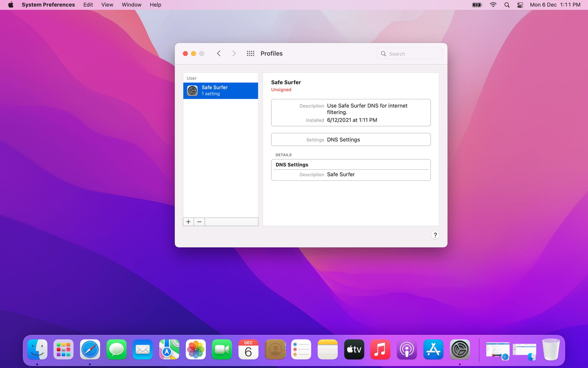
Task: Show all preferences grid icon
Action: tap(251, 53)
